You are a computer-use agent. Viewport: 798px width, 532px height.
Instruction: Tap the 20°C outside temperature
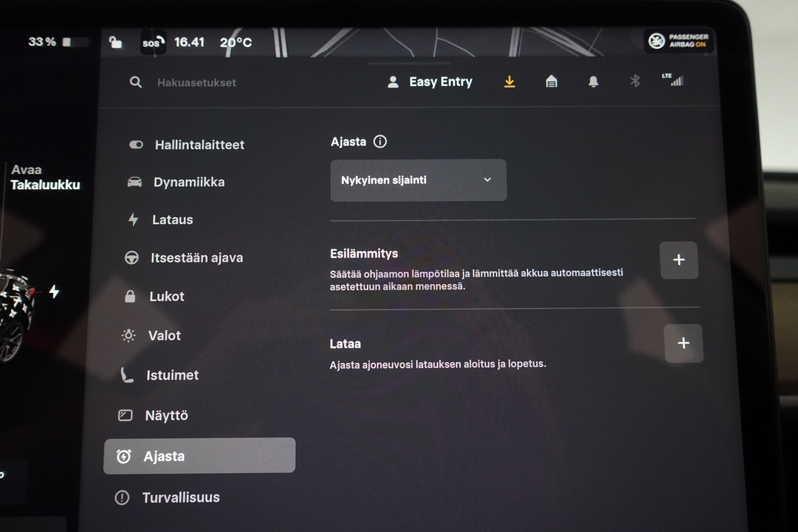pyautogui.click(x=236, y=43)
